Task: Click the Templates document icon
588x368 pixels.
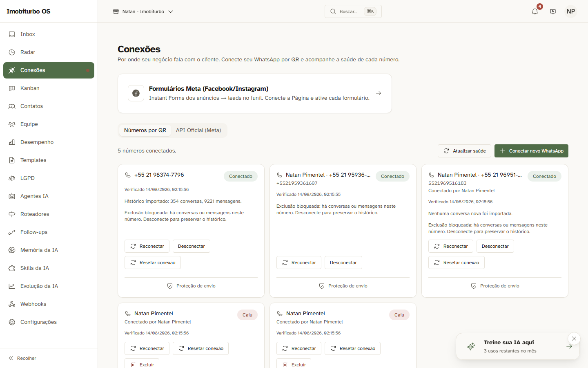Action: [x=12, y=160]
